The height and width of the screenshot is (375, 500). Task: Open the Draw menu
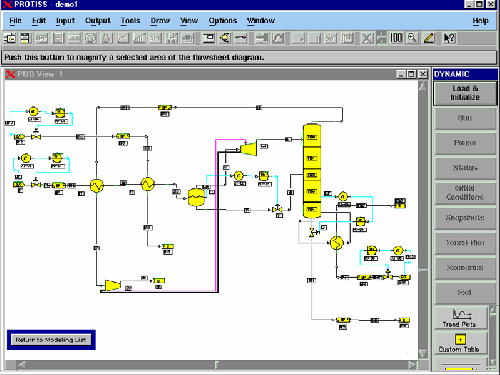click(160, 21)
